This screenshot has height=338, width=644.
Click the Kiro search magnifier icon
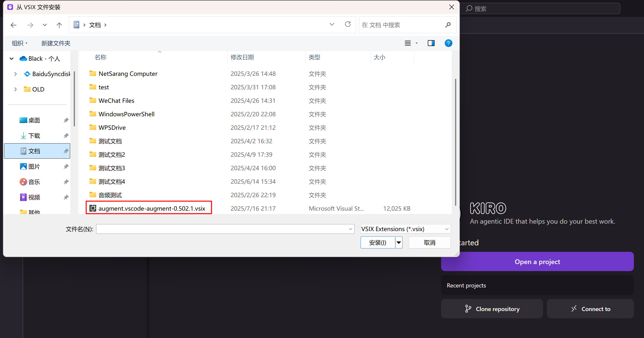click(470, 8)
